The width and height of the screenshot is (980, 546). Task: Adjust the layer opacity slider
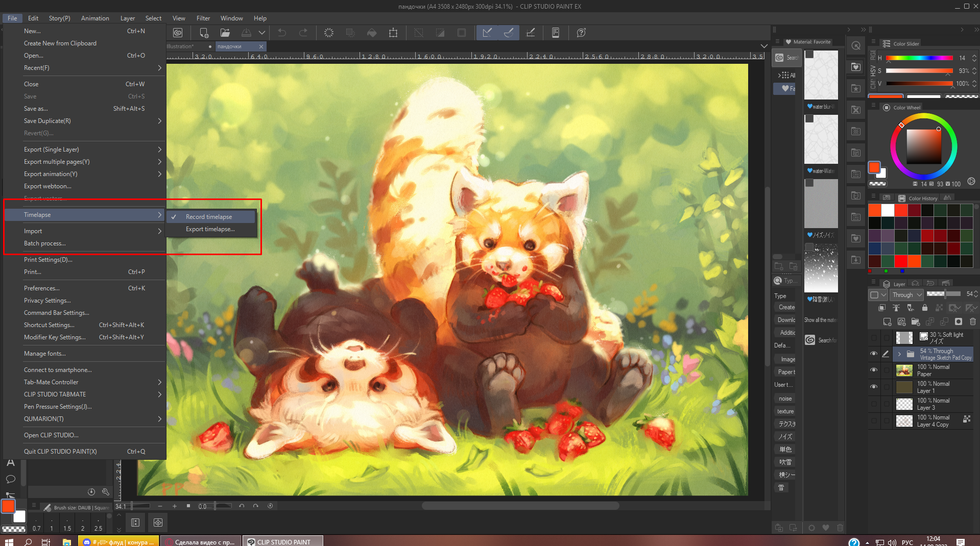click(944, 294)
